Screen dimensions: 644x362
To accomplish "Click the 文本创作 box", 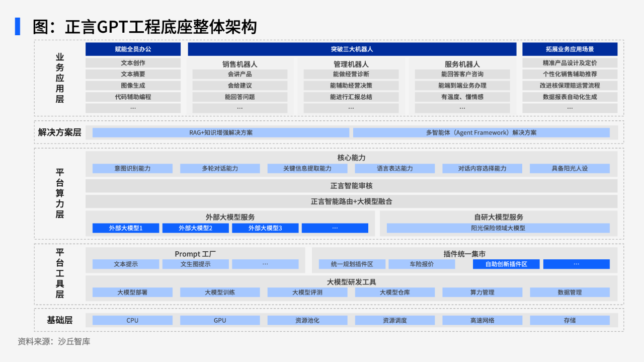I will (x=133, y=63).
